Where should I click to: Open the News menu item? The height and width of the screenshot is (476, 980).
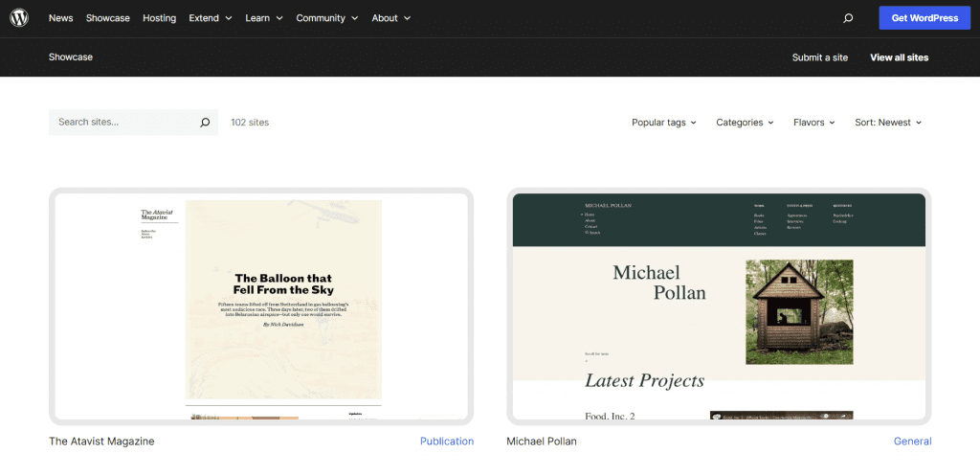[60, 18]
